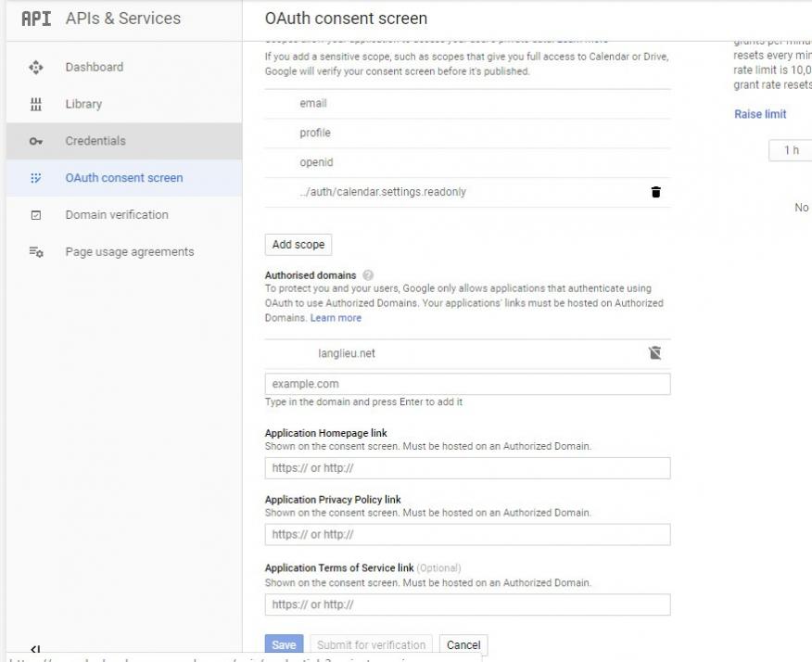Focus the example.com domain input field
The image size is (812, 662).
coord(467,384)
